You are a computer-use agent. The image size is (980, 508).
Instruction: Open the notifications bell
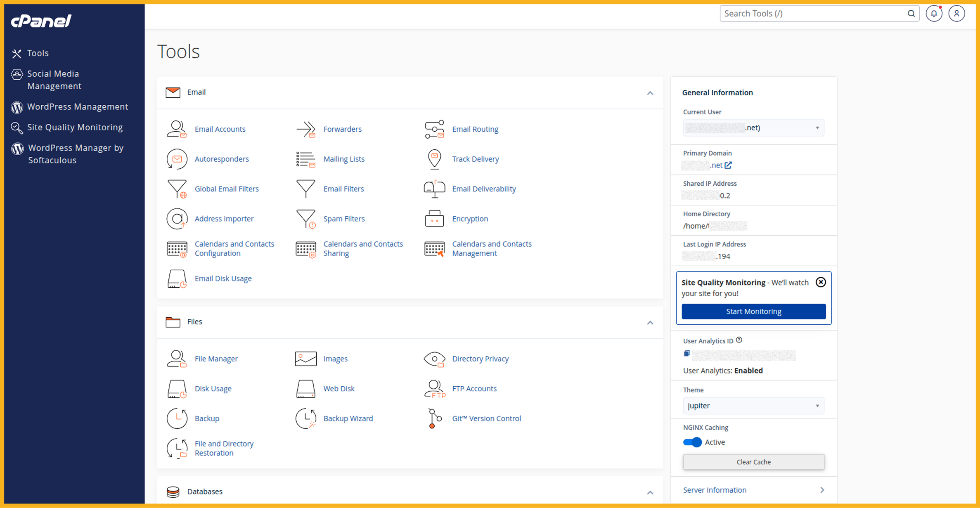point(934,13)
